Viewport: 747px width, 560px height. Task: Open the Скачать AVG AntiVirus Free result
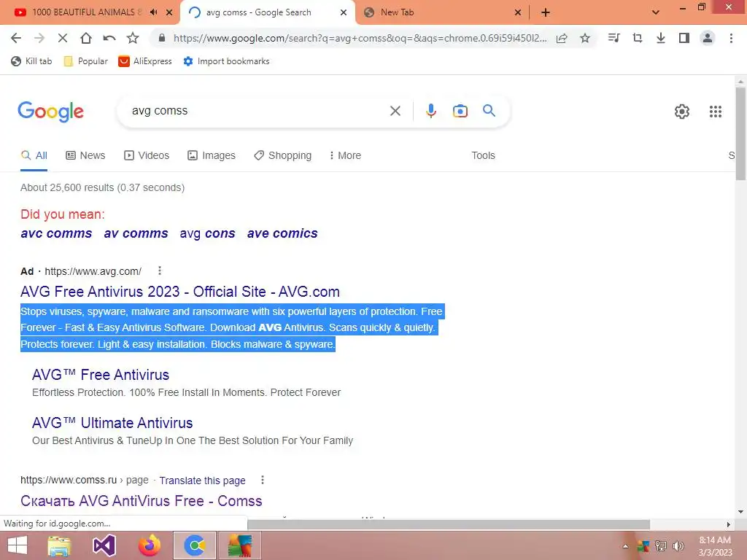[x=141, y=501]
